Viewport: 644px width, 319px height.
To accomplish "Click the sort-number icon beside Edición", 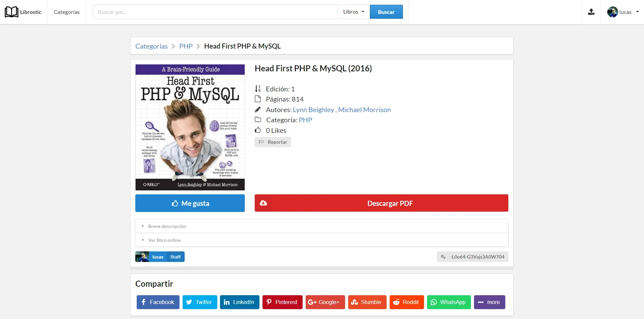I will (258, 89).
